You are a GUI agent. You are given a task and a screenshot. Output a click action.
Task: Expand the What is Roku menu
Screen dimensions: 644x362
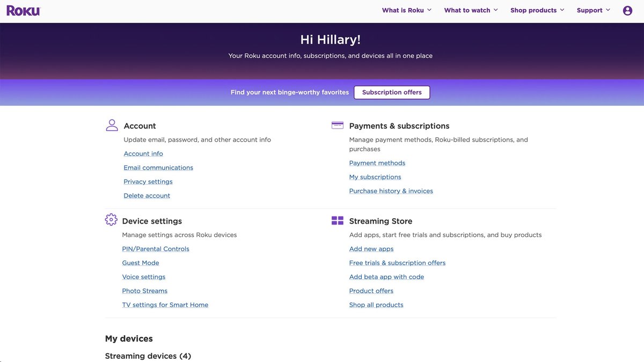coord(403,10)
